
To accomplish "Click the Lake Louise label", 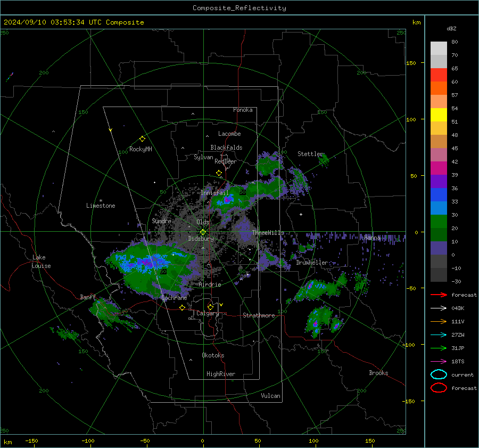I will coord(42,262).
